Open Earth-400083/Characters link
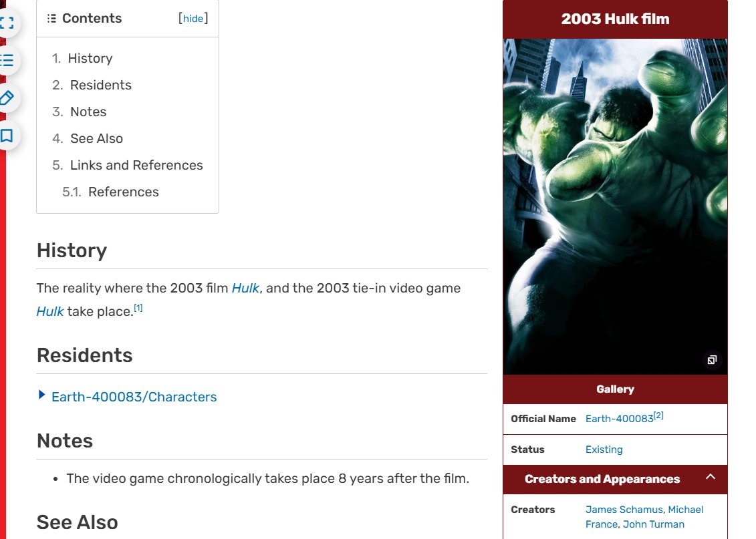 pos(134,397)
